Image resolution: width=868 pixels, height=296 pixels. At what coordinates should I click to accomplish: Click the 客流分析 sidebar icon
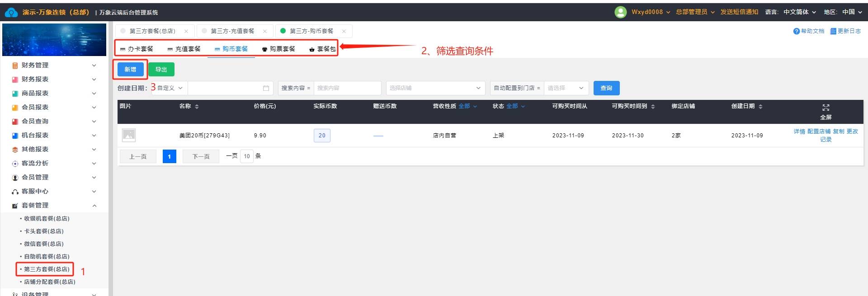[15, 164]
